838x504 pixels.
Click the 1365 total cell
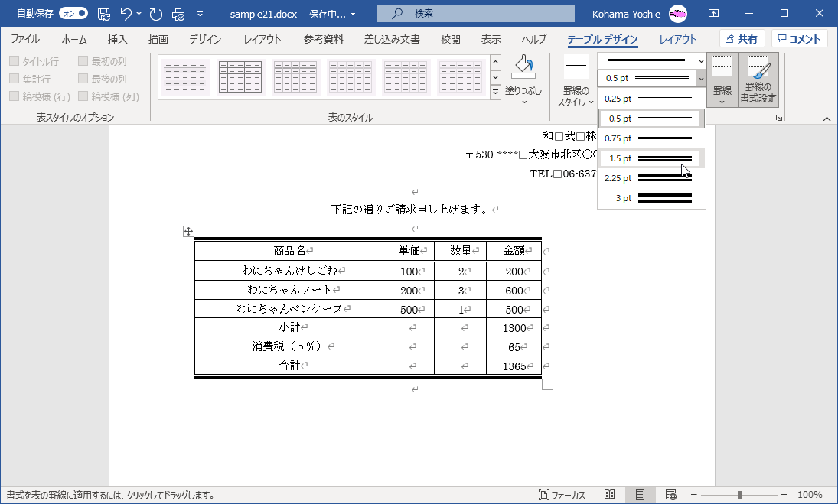(514, 366)
